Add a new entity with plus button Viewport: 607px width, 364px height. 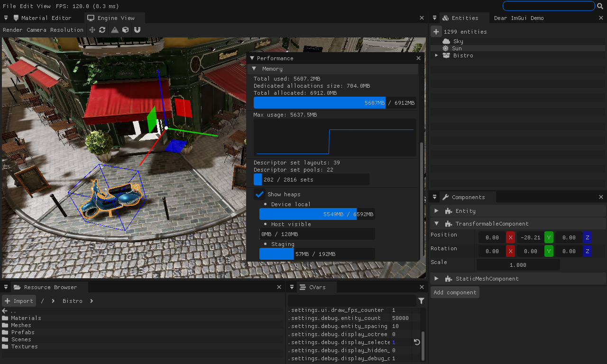pos(436,32)
